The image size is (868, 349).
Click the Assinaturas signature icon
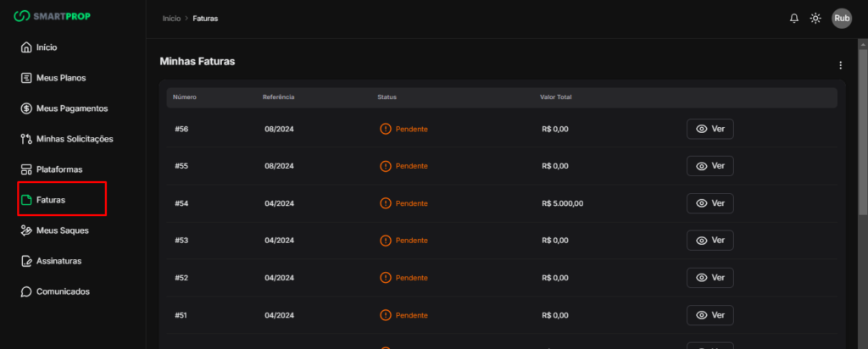26,261
